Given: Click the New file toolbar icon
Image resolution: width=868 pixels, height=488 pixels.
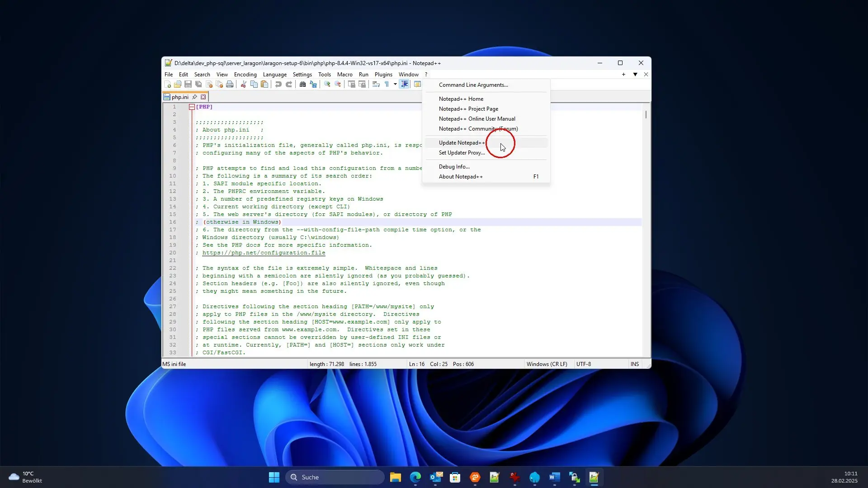Looking at the screenshot, I should tap(167, 84).
